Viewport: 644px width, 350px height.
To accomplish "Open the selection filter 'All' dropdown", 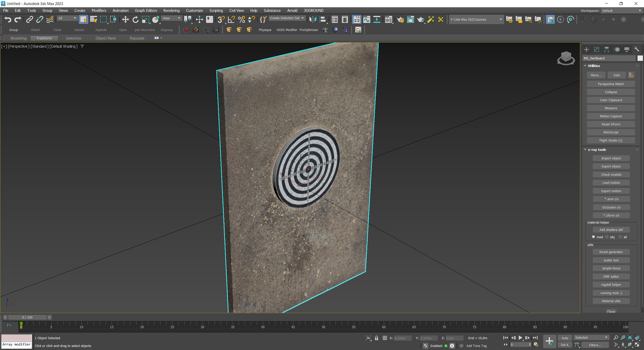I will coord(67,19).
